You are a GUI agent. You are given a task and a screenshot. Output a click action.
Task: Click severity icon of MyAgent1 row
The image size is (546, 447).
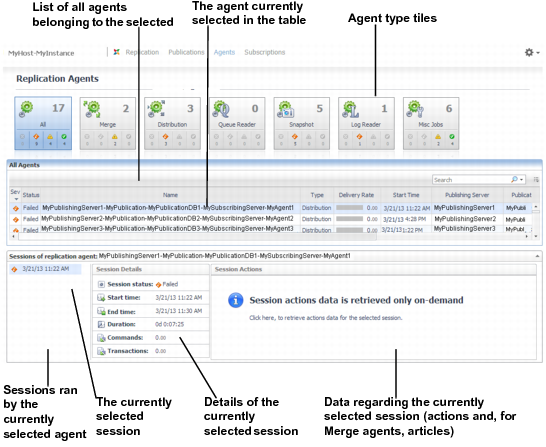(16, 209)
